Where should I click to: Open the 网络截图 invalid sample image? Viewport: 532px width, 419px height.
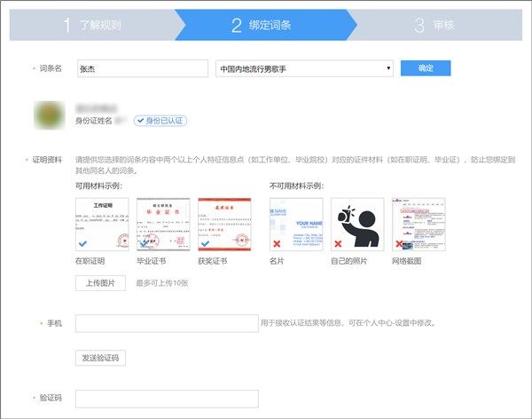(419, 225)
